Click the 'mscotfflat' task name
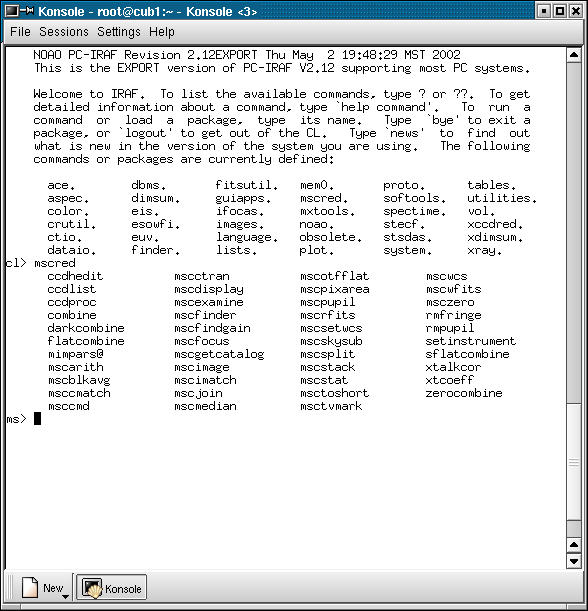This screenshot has height=611, width=588. point(334,276)
